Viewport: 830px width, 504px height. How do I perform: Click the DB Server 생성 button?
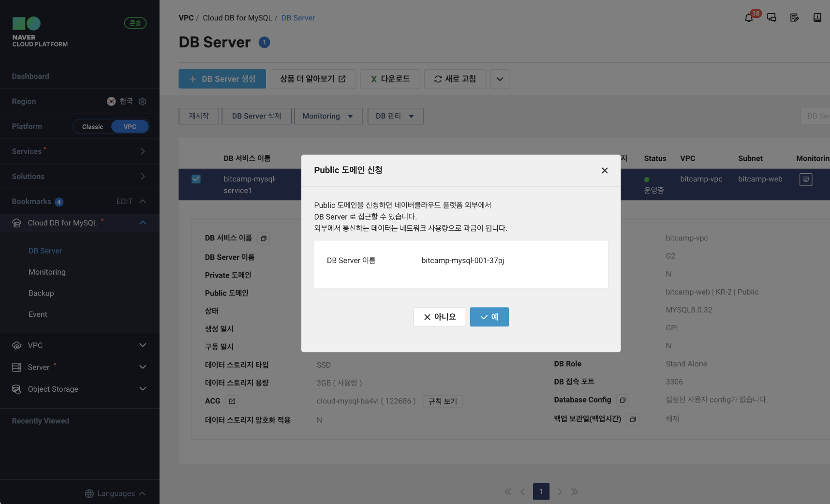click(222, 79)
